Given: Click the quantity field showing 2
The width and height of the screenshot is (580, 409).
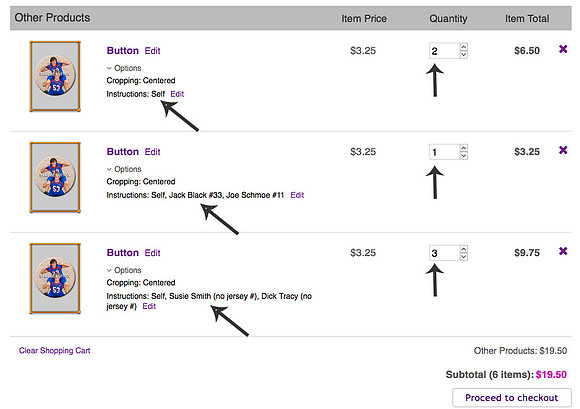Looking at the screenshot, I should [444, 51].
